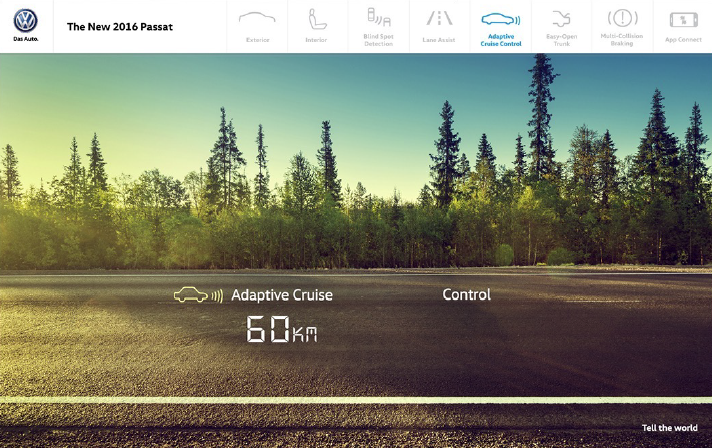Viewport: 712px width, 448px height.
Task: Click the 60 km speed readout
Action: 281,330
